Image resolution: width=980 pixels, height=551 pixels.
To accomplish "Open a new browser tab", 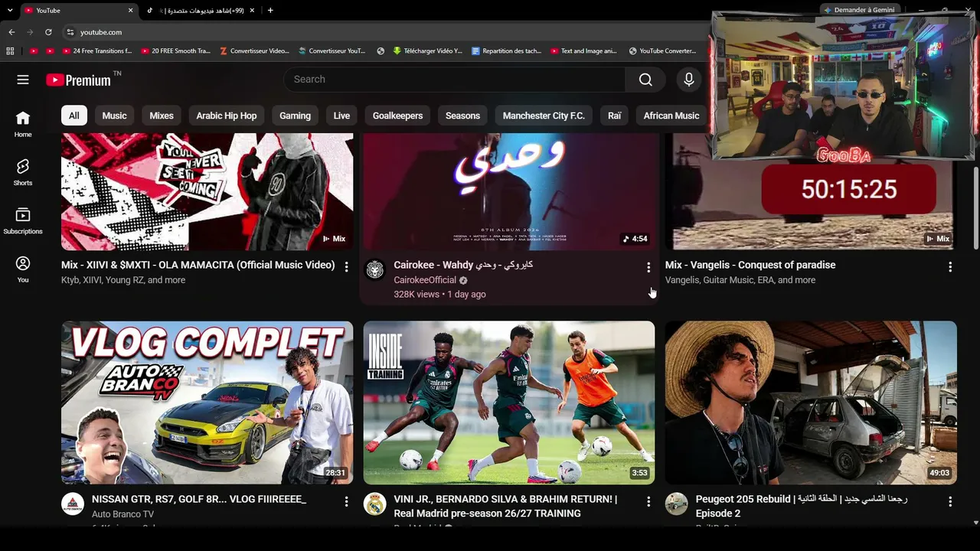I will tap(270, 11).
